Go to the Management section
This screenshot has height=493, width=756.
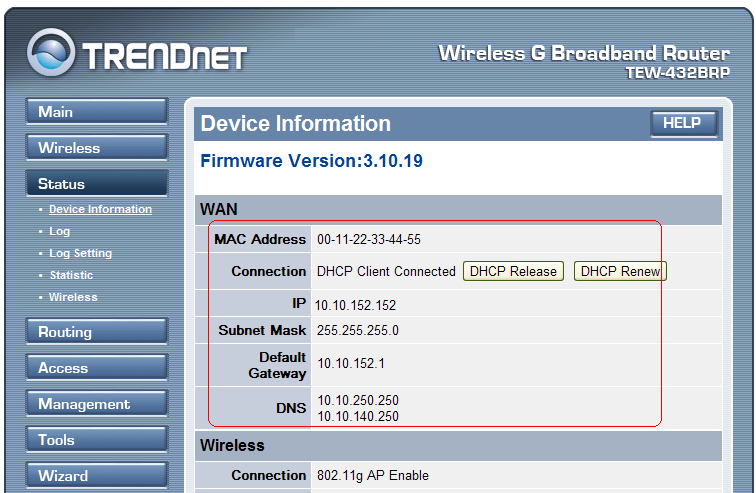pyautogui.click(x=97, y=403)
